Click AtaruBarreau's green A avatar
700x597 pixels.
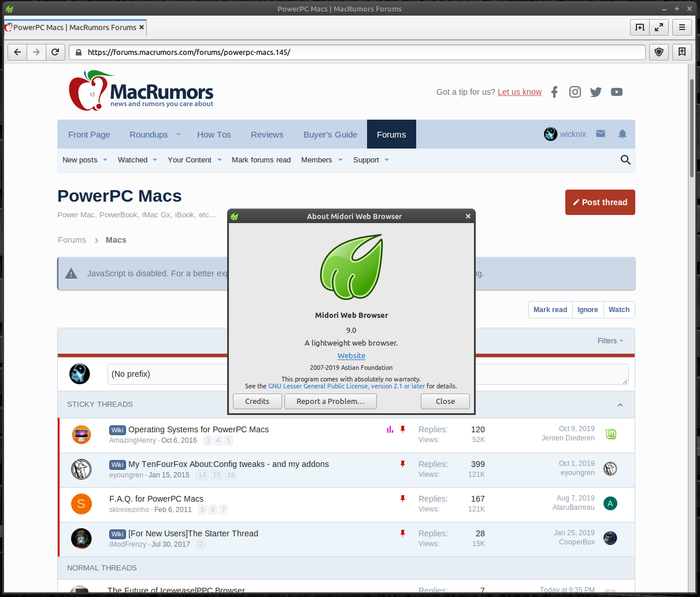610,503
